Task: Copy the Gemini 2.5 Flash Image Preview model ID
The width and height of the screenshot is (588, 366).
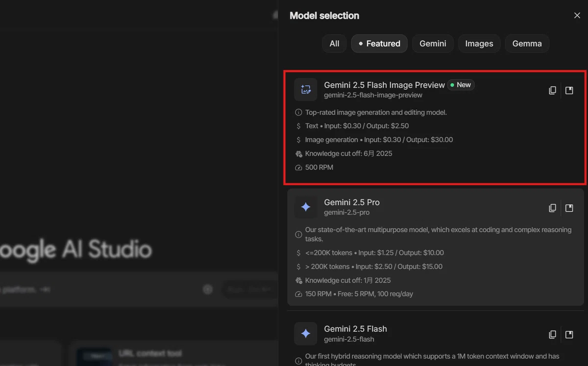Action: 552,90
